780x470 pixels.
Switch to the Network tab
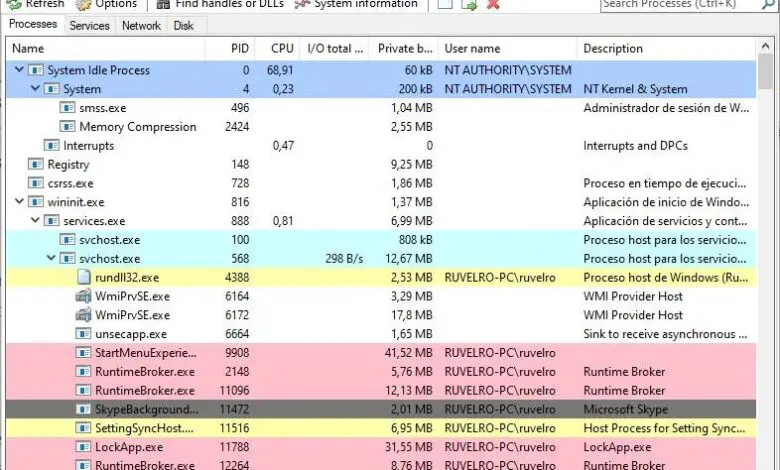[141, 25]
